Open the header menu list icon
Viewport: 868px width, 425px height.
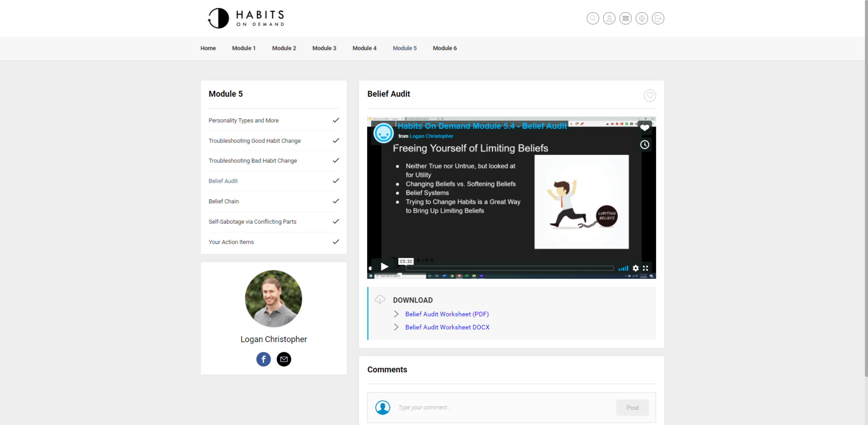pos(625,18)
